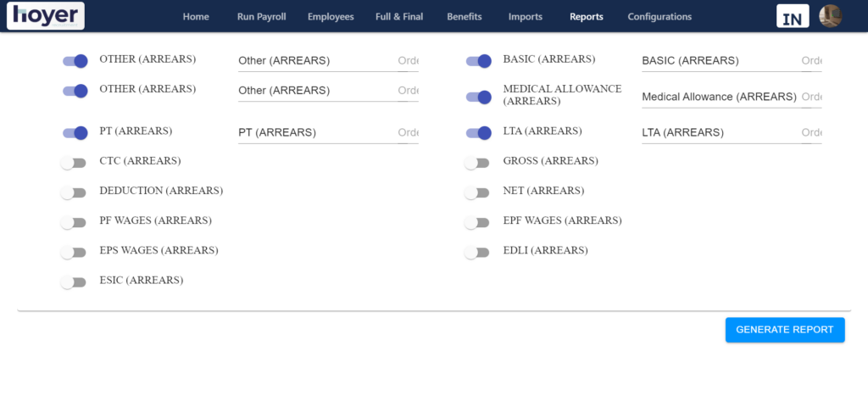Enable the EPF WAGES (ARREARS) toggle
The image size is (868, 407).
coord(476,223)
